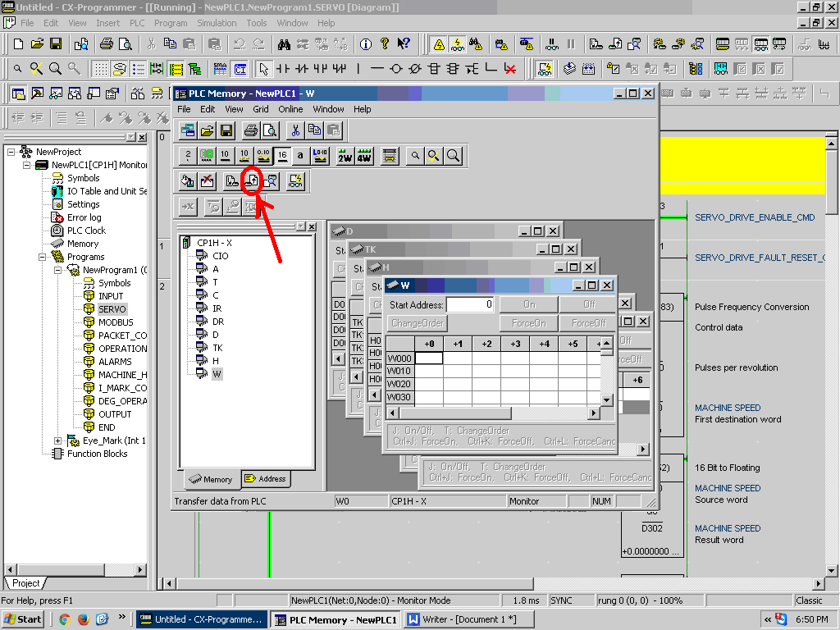
Task: Toggle Decimal display format button
Action: point(225,156)
